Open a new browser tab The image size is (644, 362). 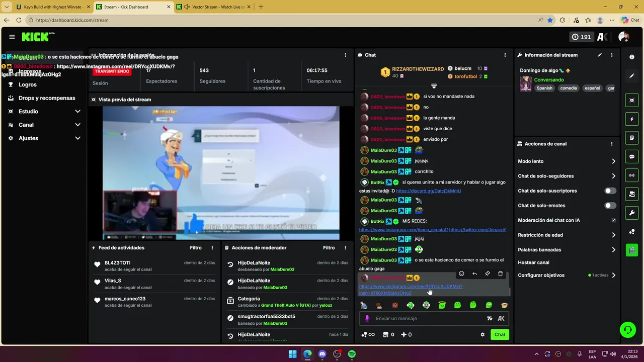tap(261, 7)
